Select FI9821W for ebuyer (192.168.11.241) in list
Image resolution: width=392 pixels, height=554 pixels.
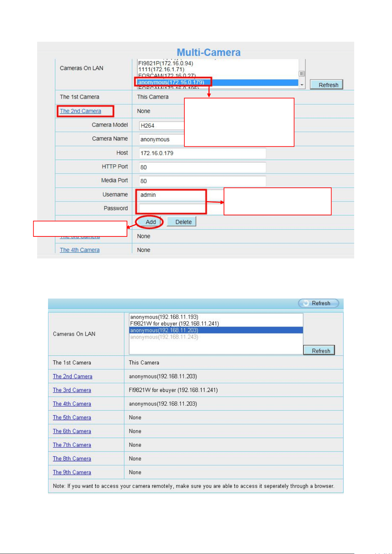(175, 324)
